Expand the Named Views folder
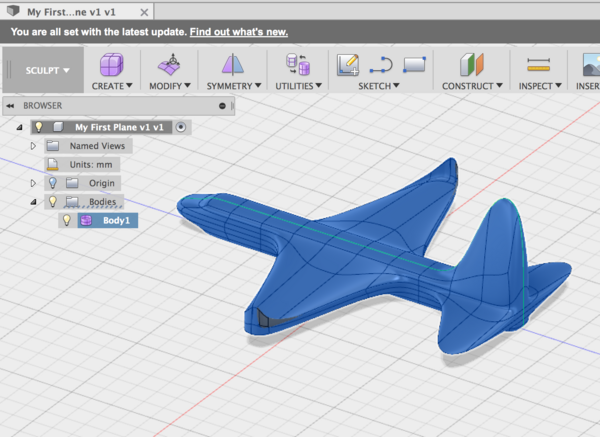 tap(34, 146)
